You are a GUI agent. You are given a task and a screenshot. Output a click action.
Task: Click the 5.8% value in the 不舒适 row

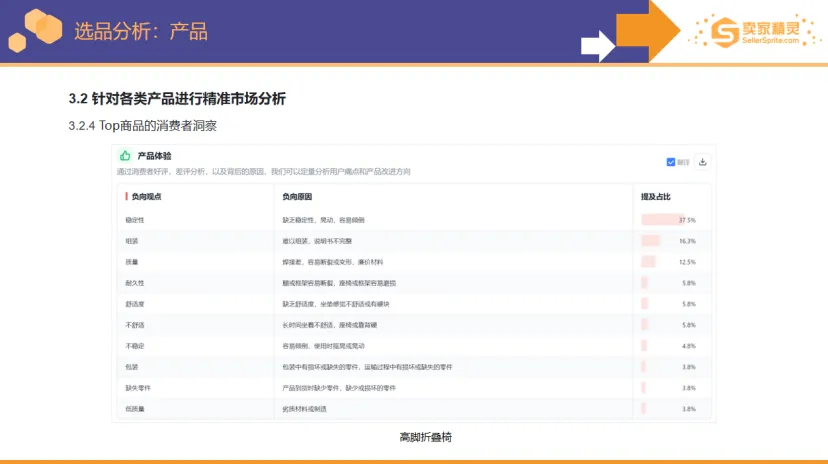tap(689, 325)
